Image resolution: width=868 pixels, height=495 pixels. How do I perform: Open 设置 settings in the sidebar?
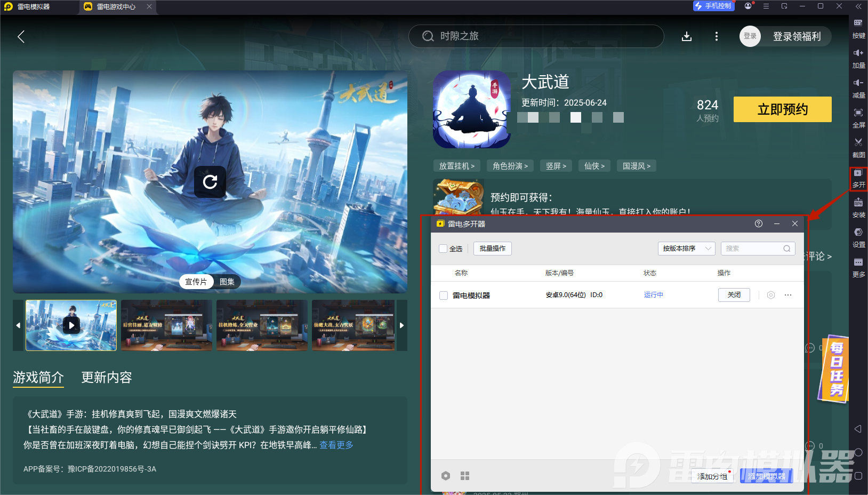point(858,238)
